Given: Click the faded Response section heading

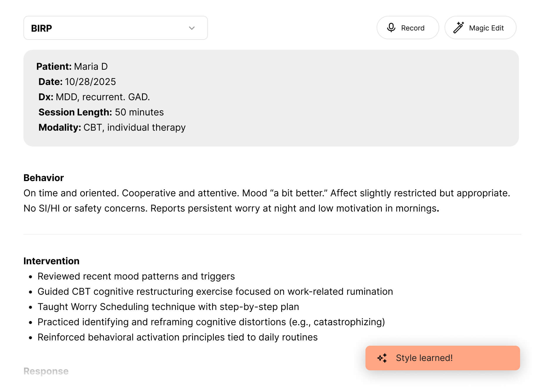Looking at the screenshot, I should (x=46, y=371).
